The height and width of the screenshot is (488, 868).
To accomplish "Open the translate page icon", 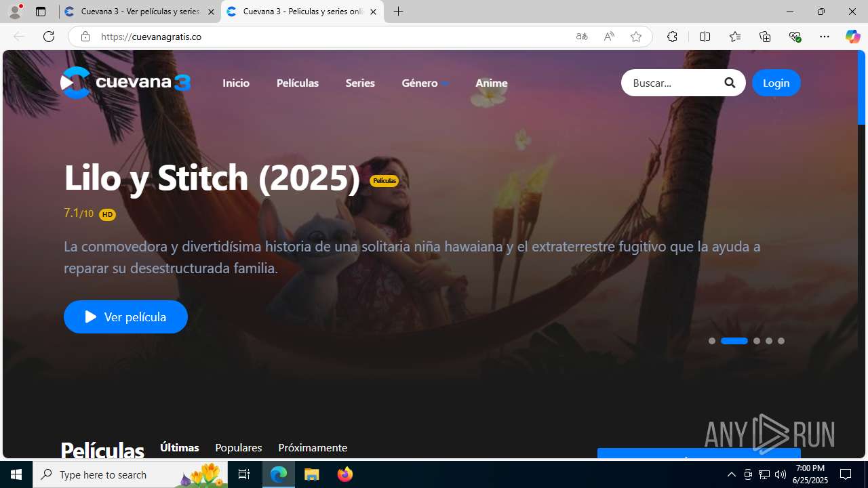I will click(x=582, y=37).
